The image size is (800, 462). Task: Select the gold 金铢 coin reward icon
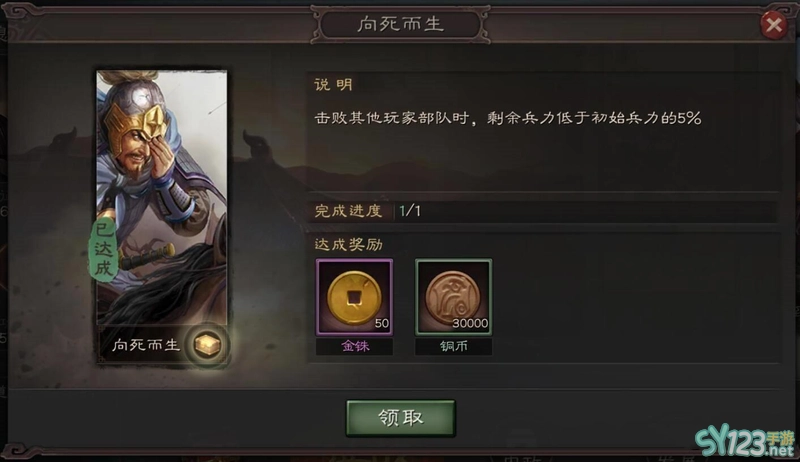[354, 297]
